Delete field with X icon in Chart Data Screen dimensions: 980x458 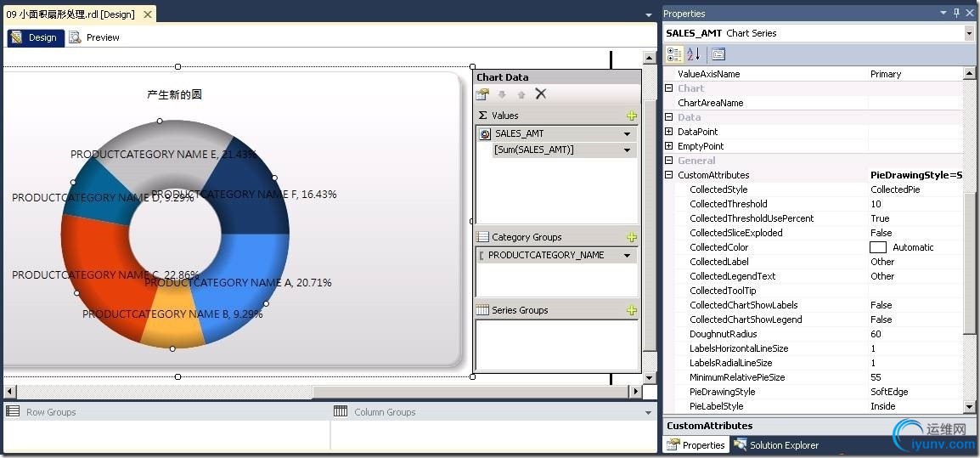(541, 93)
